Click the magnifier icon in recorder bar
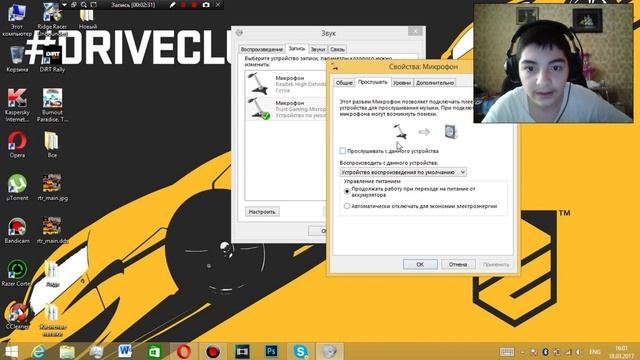 coord(84,5)
